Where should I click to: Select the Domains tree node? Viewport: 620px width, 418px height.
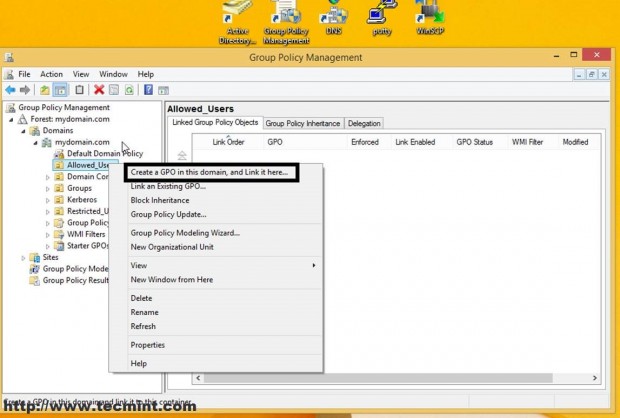(58, 131)
